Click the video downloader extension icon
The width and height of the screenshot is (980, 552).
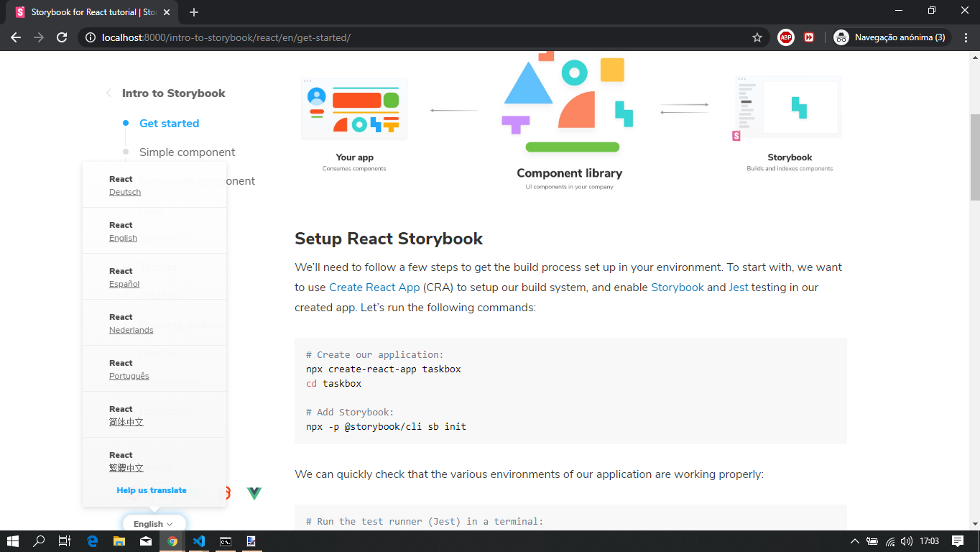tap(809, 37)
